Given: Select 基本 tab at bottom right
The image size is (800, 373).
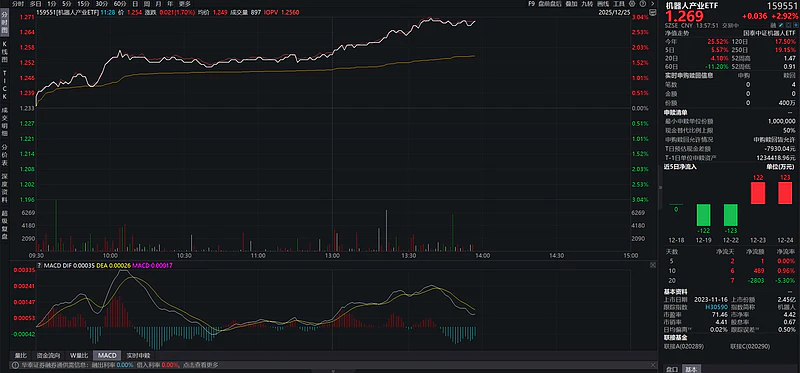Looking at the screenshot, I should (x=691, y=368).
